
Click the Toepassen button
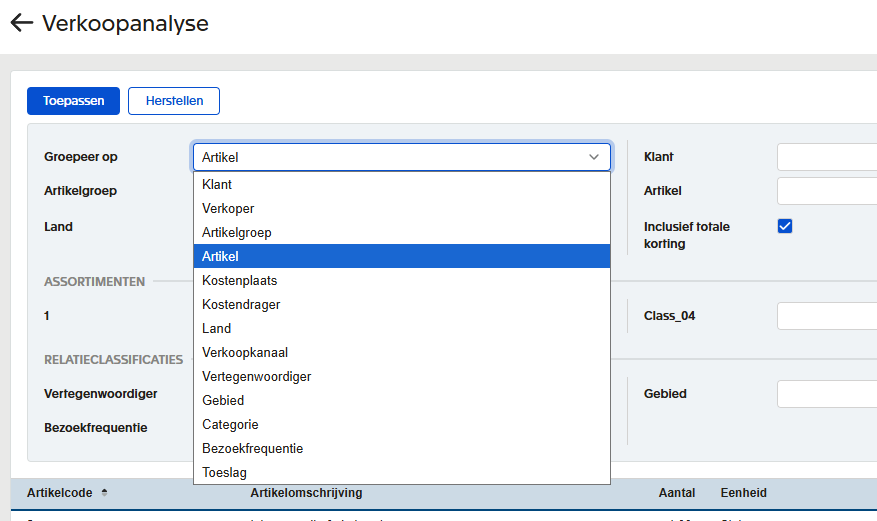coord(73,101)
